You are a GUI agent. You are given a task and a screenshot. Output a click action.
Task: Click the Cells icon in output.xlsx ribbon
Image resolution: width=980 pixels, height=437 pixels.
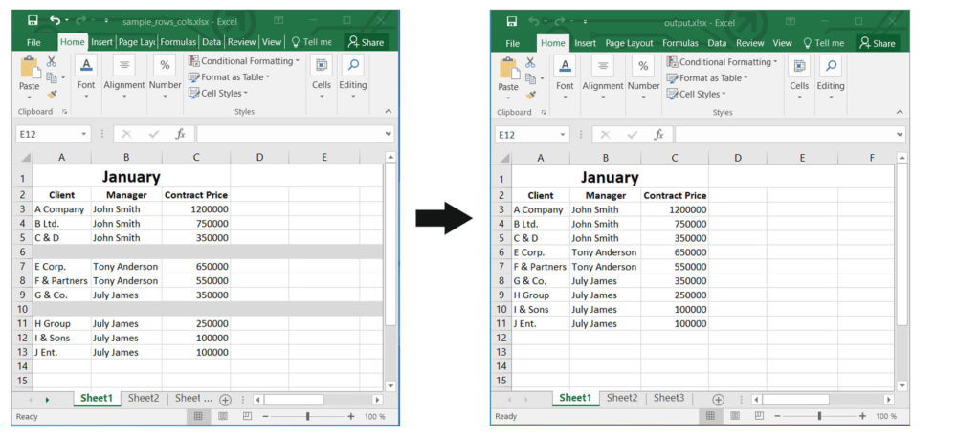click(799, 65)
